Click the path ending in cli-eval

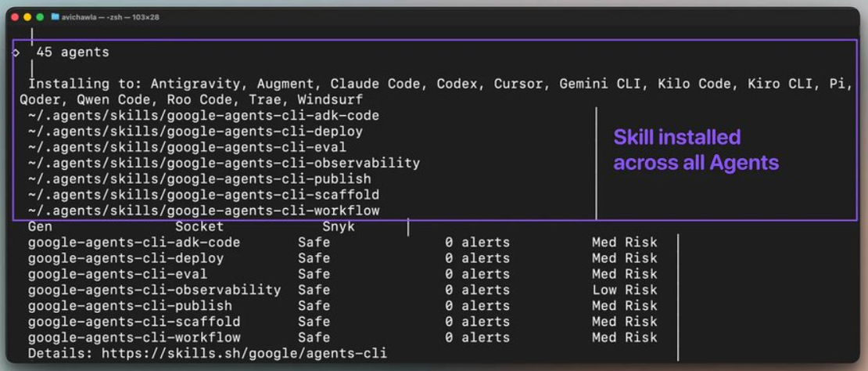point(187,147)
